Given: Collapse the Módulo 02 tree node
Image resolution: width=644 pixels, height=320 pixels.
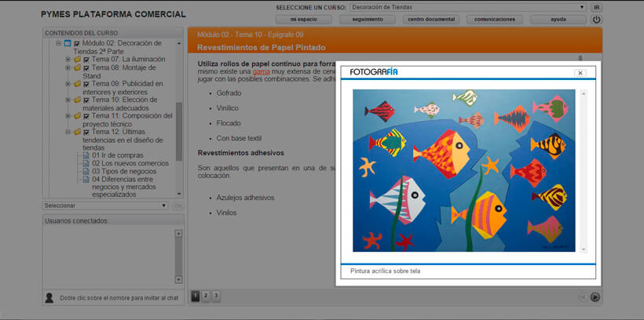Looking at the screenshot, I should point(58,43).
